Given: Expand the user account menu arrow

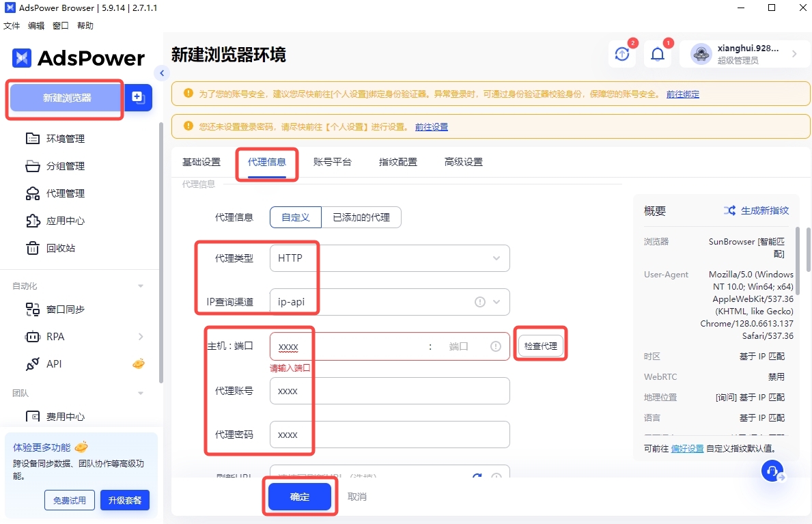Looking at the screenshot, I should pos(794,54).
